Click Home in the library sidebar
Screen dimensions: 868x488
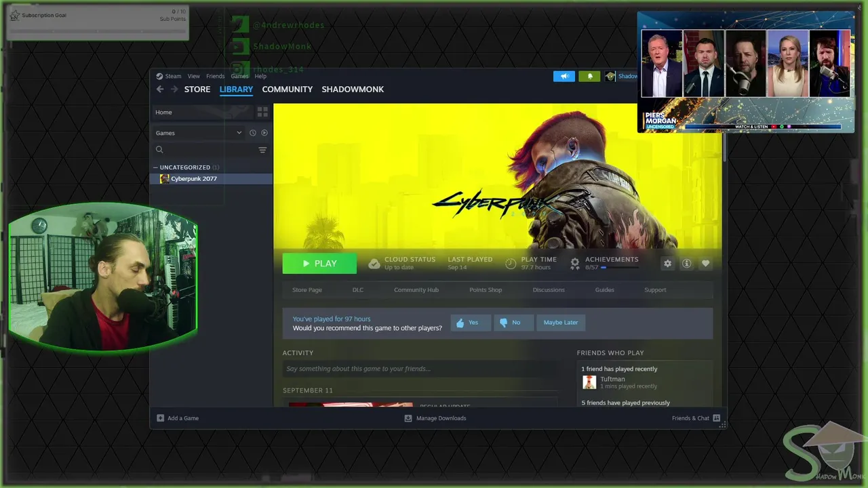pos(163,112)
